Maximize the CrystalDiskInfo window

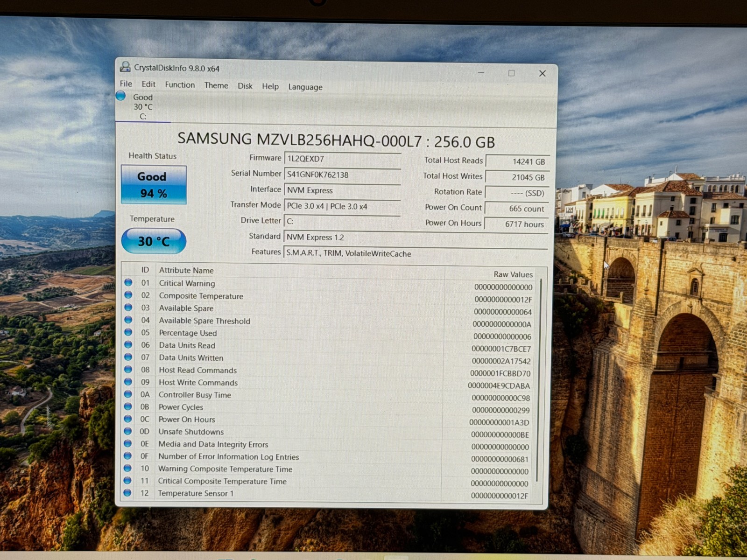click(x=511, y=73)
